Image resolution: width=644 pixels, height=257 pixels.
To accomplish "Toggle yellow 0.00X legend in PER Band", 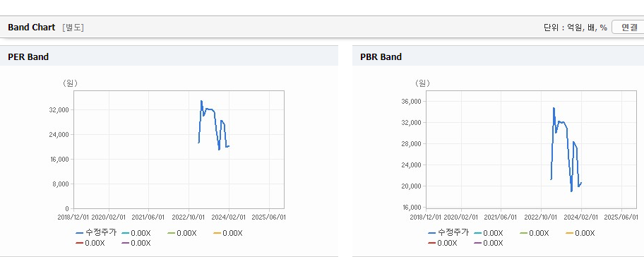I will click(x=228, y=233).
